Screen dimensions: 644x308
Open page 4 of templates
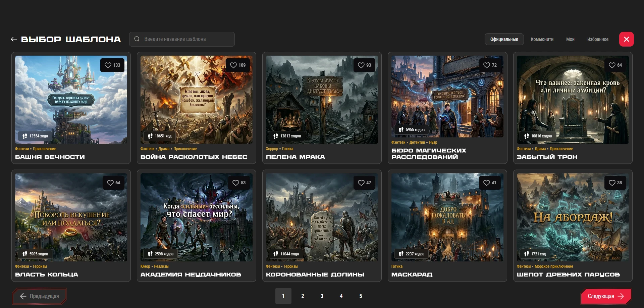click(341, 296)
